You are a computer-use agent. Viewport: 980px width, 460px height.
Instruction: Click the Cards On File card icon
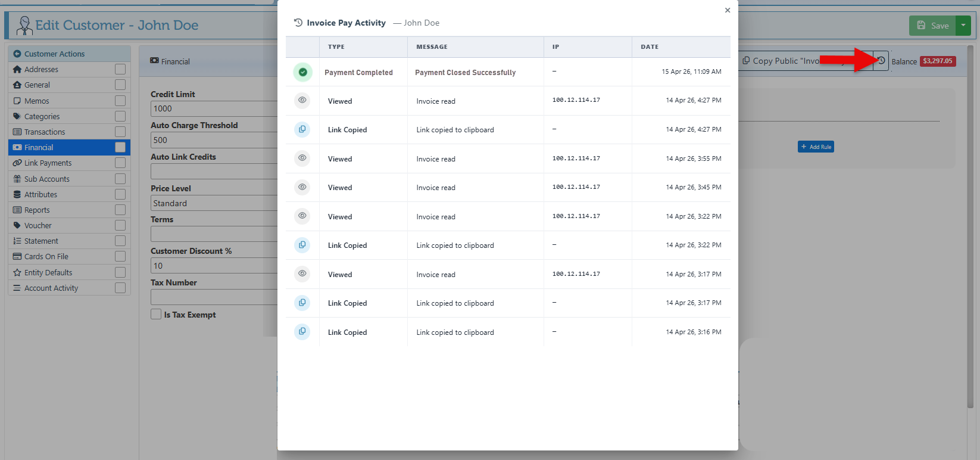coord(17,257)
